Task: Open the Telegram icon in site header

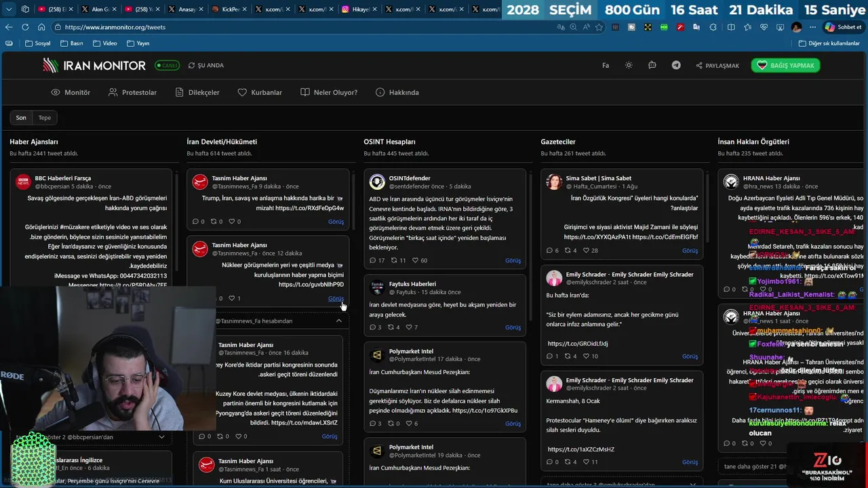Action: pos(676,65)
